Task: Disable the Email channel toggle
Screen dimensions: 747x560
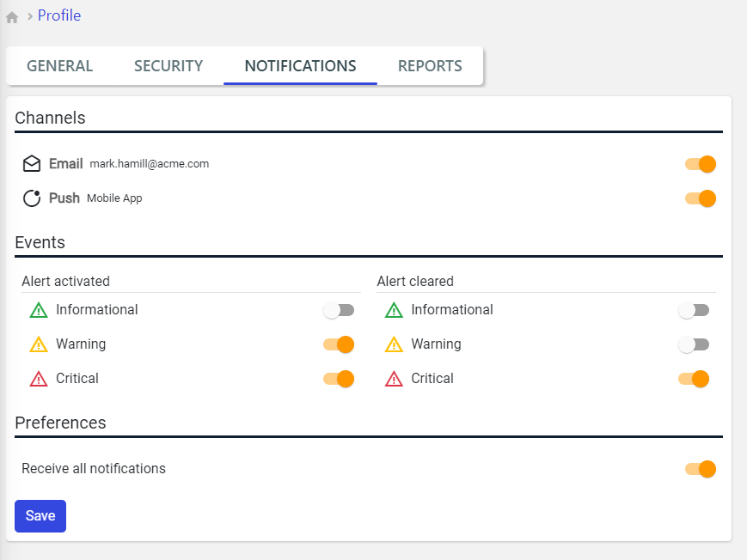Action: (700, 164)
